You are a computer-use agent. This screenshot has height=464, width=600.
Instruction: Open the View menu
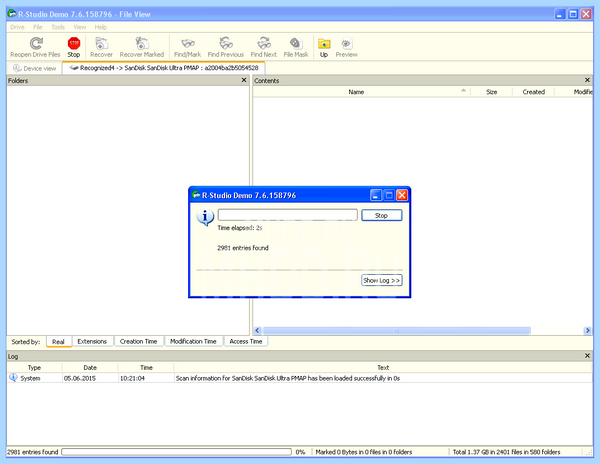pos(80,27)
